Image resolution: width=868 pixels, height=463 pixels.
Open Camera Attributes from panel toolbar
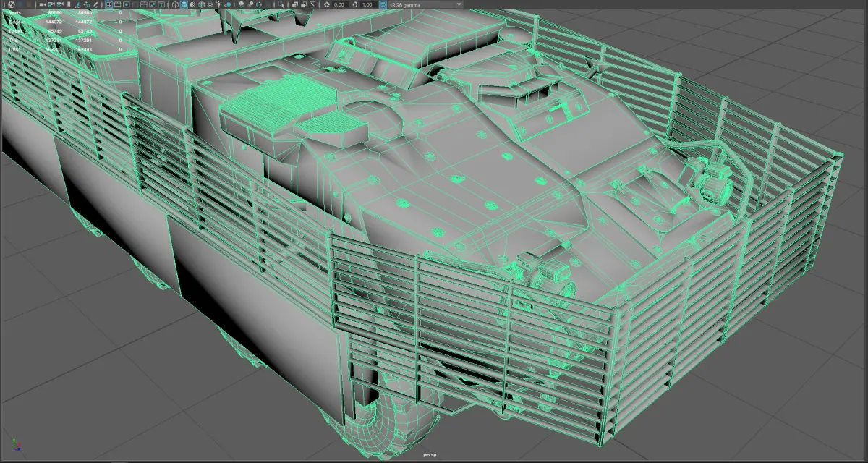(x=60, y=4)
